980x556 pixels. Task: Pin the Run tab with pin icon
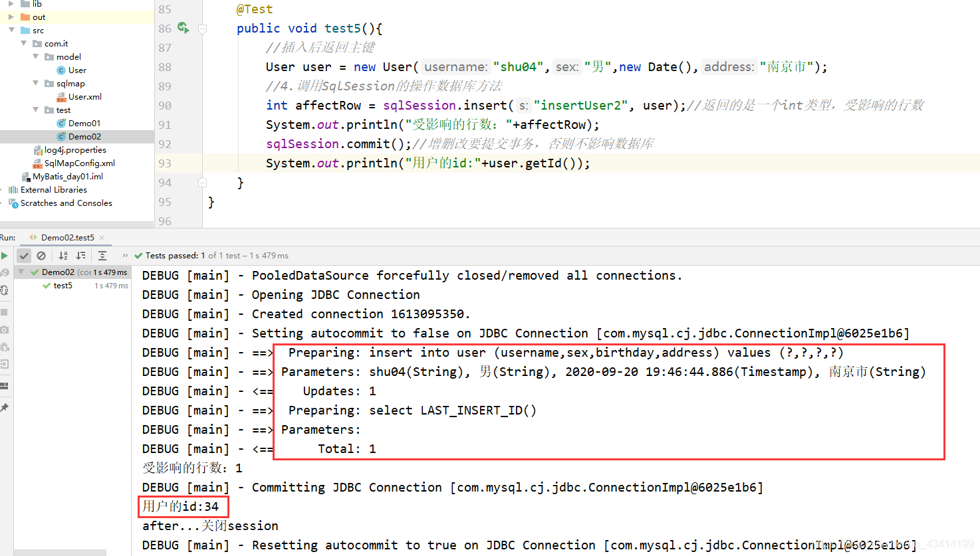pos(5,407)
